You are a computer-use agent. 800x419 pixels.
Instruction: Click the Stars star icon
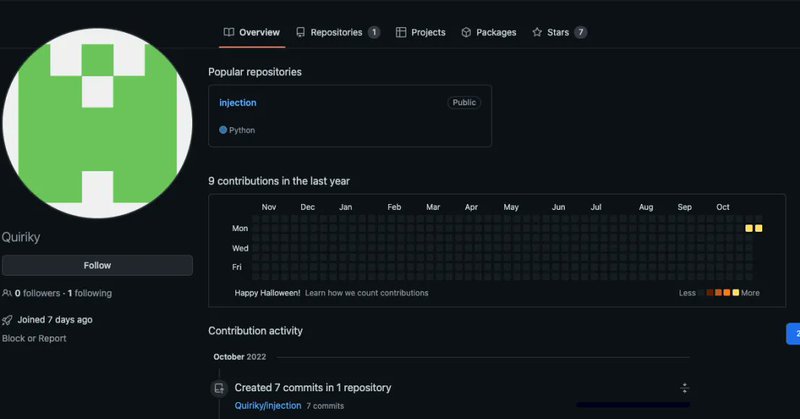click(537, 32)
